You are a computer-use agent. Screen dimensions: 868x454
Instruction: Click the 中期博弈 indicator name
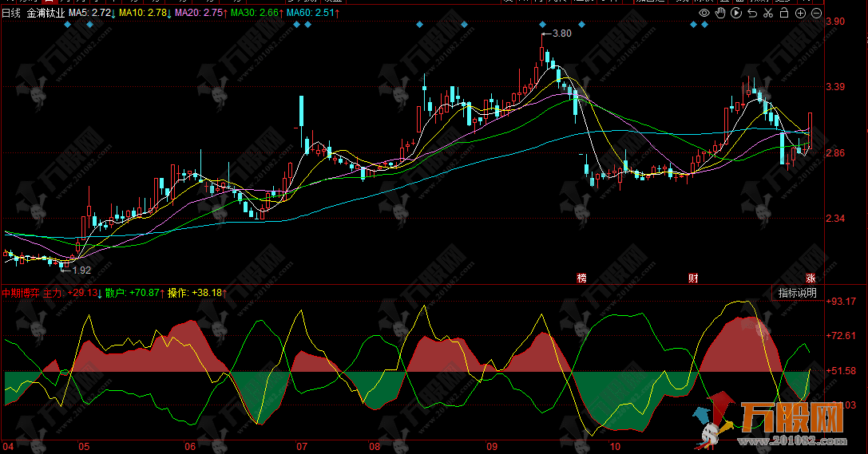pos(21,293)
